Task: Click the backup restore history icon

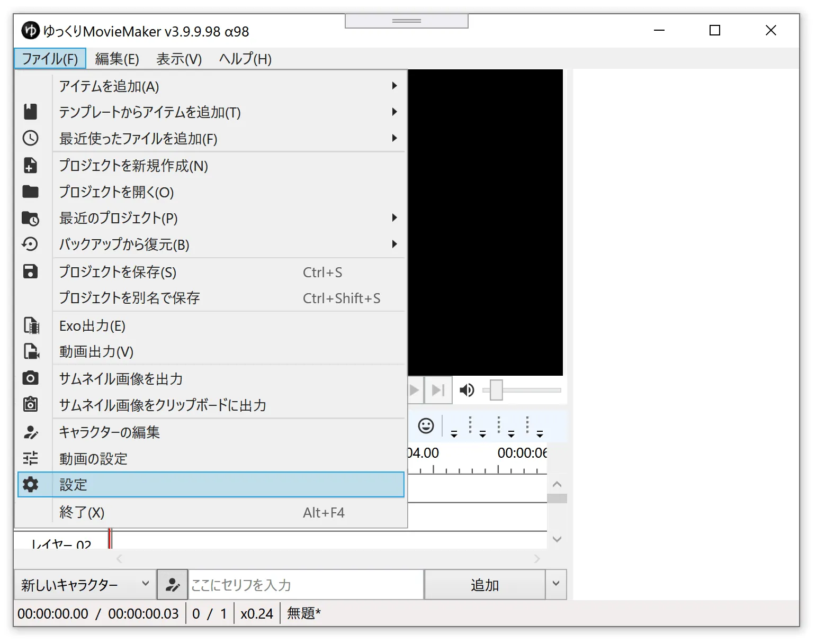Action: (30, 244)
